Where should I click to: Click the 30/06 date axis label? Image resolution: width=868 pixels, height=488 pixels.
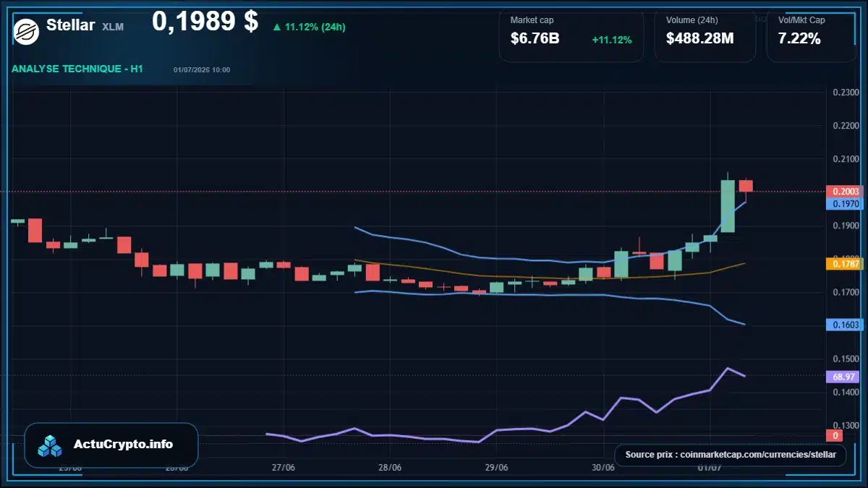click(x=603, y=467)
